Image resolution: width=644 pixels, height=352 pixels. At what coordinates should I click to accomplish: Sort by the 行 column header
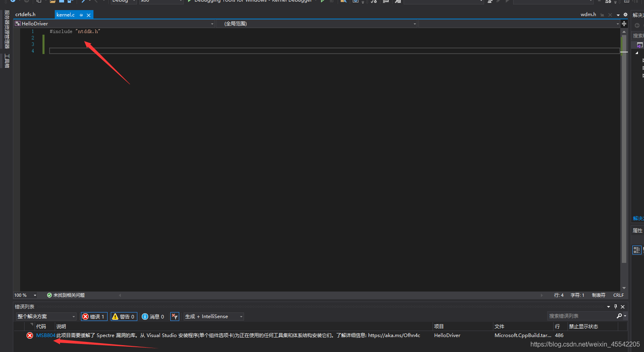pos(557,327)
